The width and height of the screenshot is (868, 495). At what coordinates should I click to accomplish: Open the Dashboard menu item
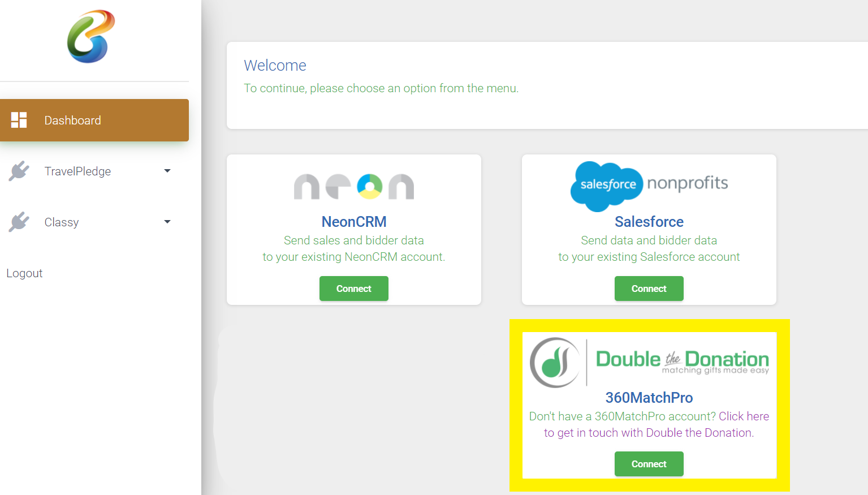(94, 120)
